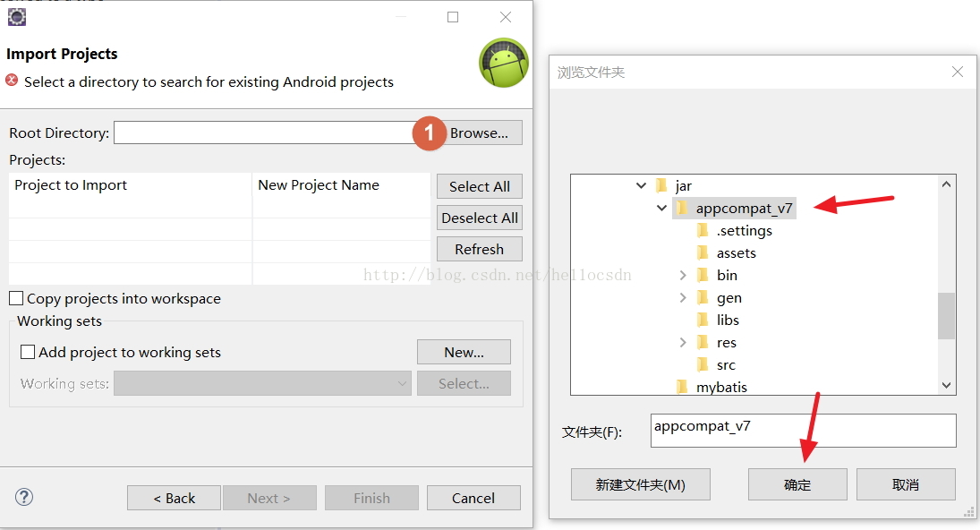Cancel the Import Projects wizard
The height and width of the screenshot is (530, 980).
473,498
